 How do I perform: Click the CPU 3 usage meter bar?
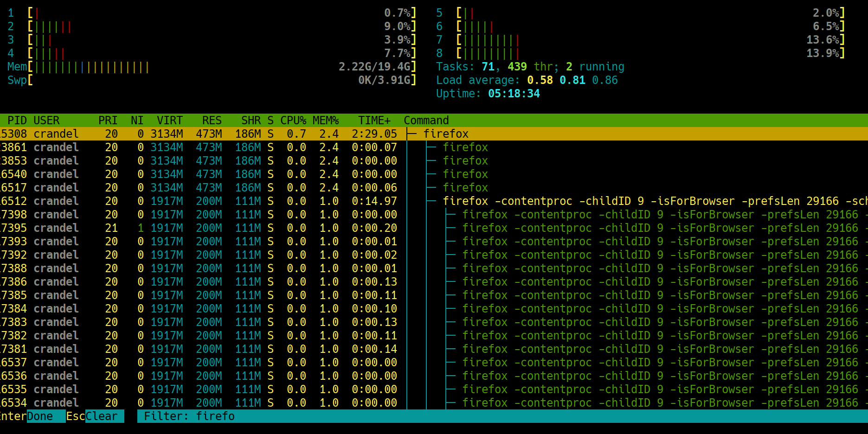[x=212, y=40]
